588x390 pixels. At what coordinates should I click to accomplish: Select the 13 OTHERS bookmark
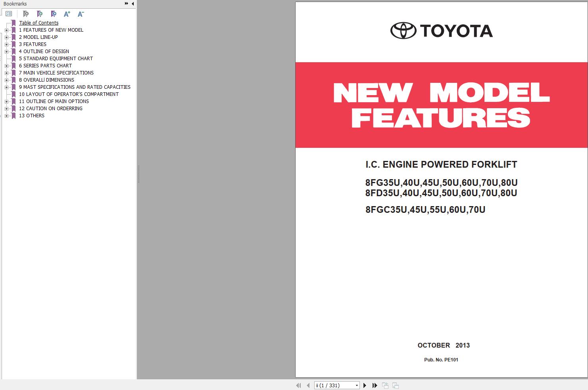32,116
